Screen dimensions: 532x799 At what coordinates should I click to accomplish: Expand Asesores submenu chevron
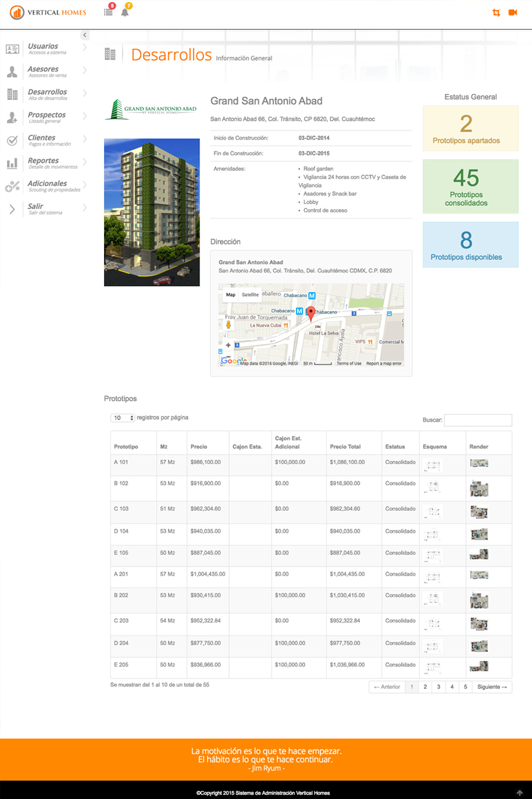coord(85,70)
